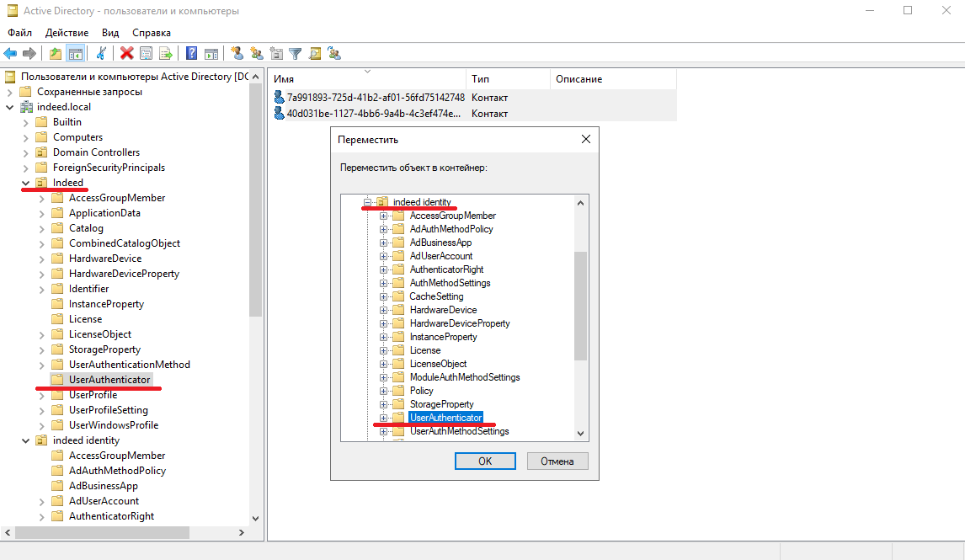Viewport: 965px width, 560px height.
Task: Click the filter funnel toolbar icon
Action: click(296, 54)
